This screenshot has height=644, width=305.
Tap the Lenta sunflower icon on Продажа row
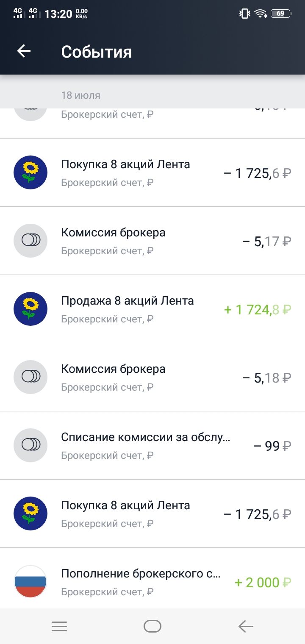point(30,309)
